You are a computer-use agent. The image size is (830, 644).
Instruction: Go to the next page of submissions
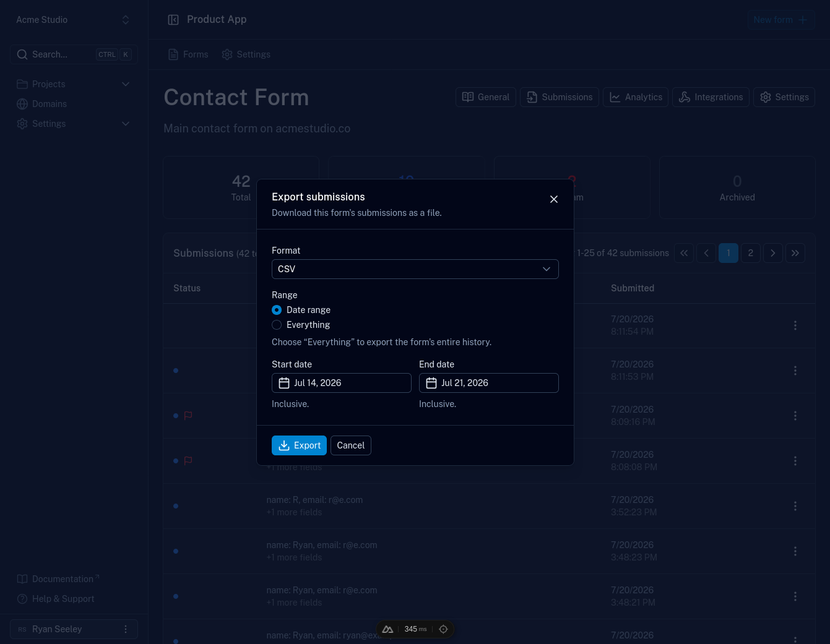[773, 253]
